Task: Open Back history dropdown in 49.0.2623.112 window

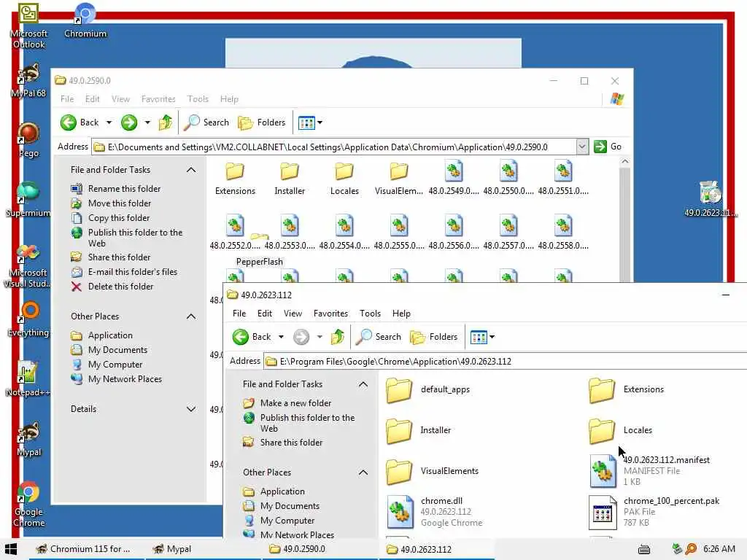Action: tap(281, 337)
